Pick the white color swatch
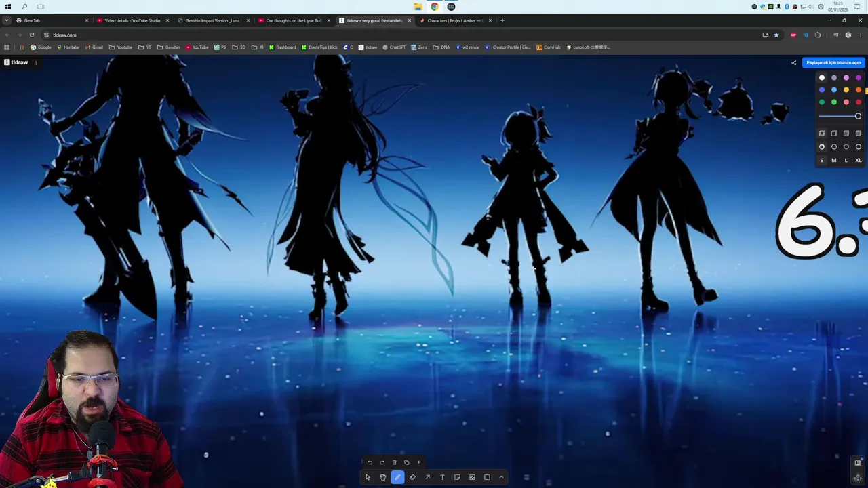The width and height of the screenshot is (868, 488). (x=822, y=78)
